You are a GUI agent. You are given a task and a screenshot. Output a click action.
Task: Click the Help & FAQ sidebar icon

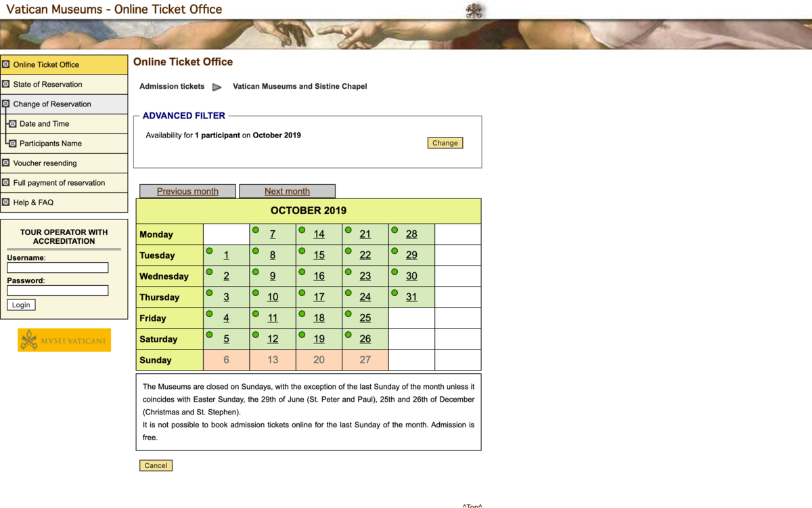pos(6,202)
